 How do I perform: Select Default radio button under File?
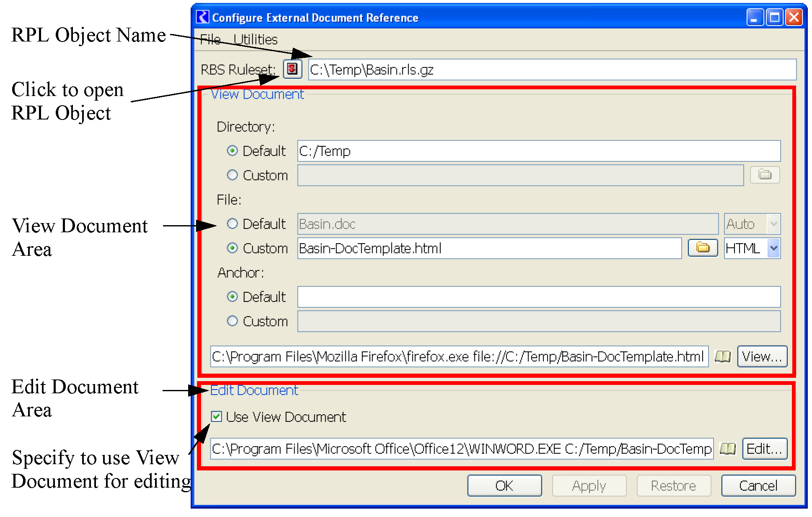click(232, 223)
